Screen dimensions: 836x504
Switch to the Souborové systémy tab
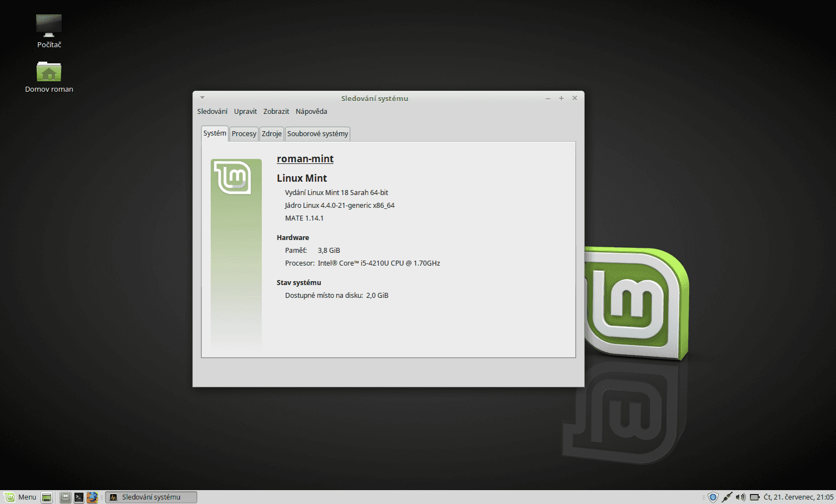317,133
